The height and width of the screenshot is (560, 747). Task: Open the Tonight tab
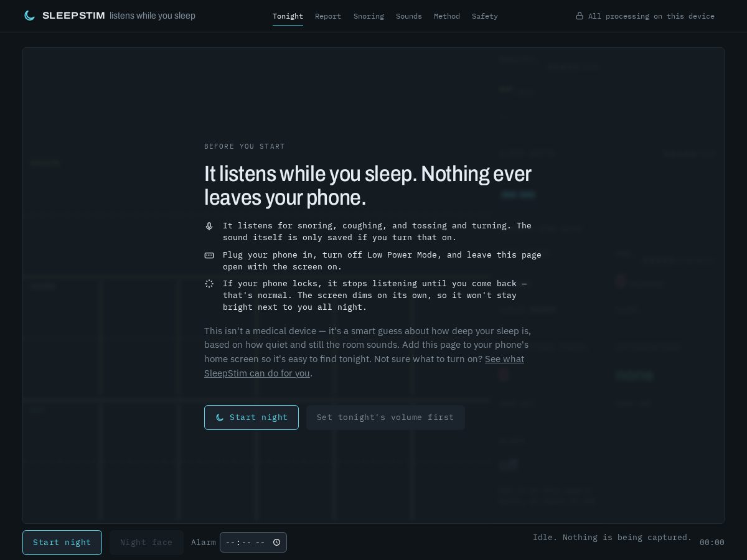pyautogui.click(x=288, y=16)
